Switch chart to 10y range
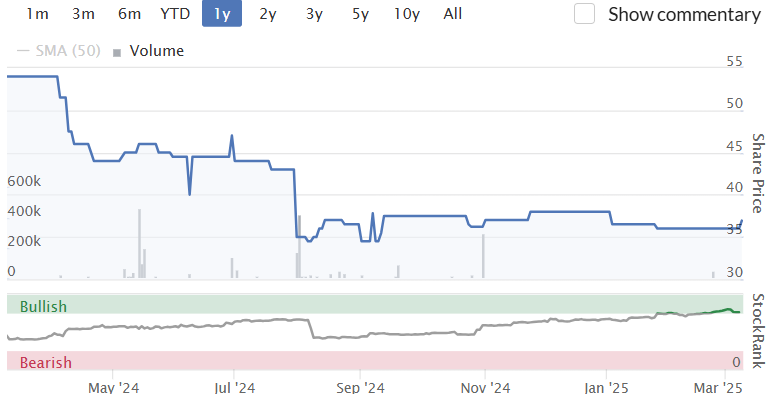Screen dimensions: 768x394 point(407,14)
